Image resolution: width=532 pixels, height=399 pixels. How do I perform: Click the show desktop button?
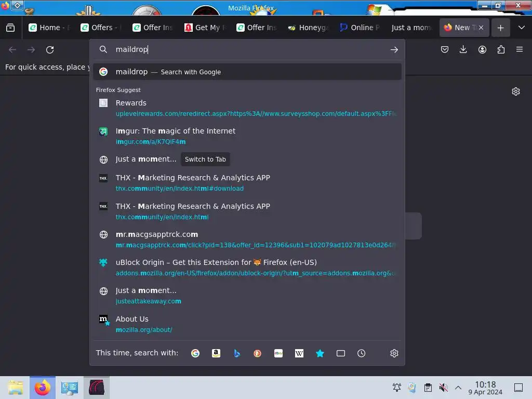point(518,388)
